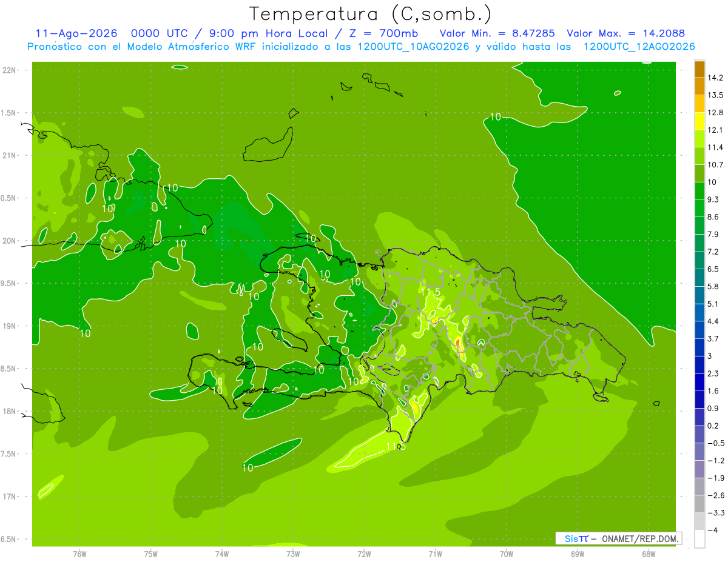Click 'Valor Max. = 14.2088' in header
The height and width of the screenshot is (562, 728).
(625, 34)
